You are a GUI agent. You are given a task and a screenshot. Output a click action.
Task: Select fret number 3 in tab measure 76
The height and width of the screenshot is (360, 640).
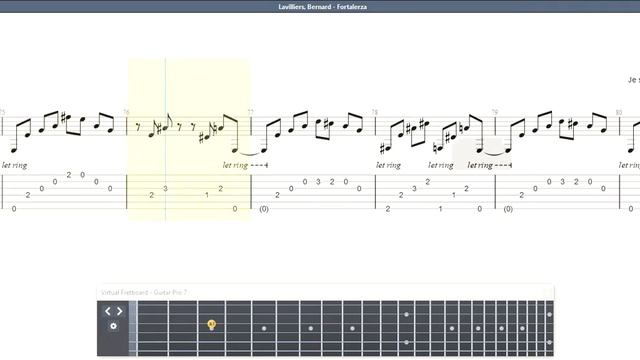(x=165, y=189)
